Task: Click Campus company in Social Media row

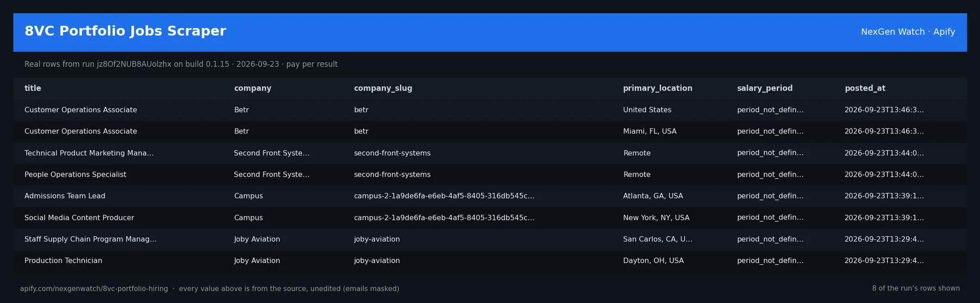Action: tap(248, 217)
